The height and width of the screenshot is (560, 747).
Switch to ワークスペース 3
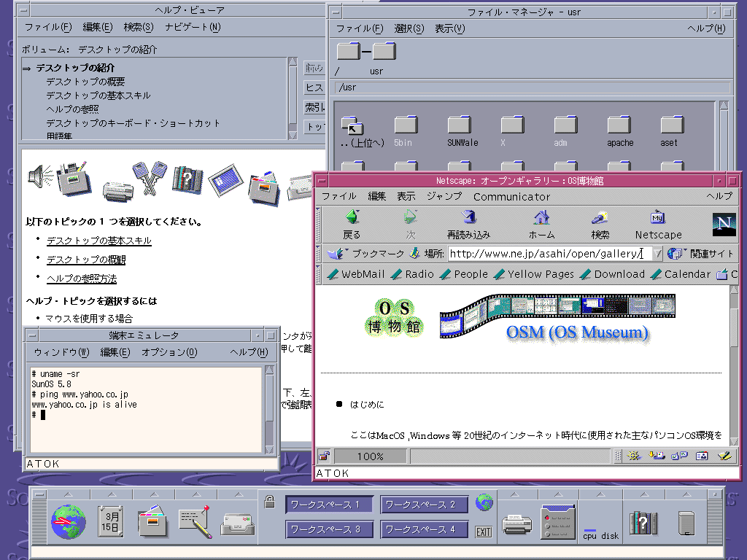tap(329, 529)
